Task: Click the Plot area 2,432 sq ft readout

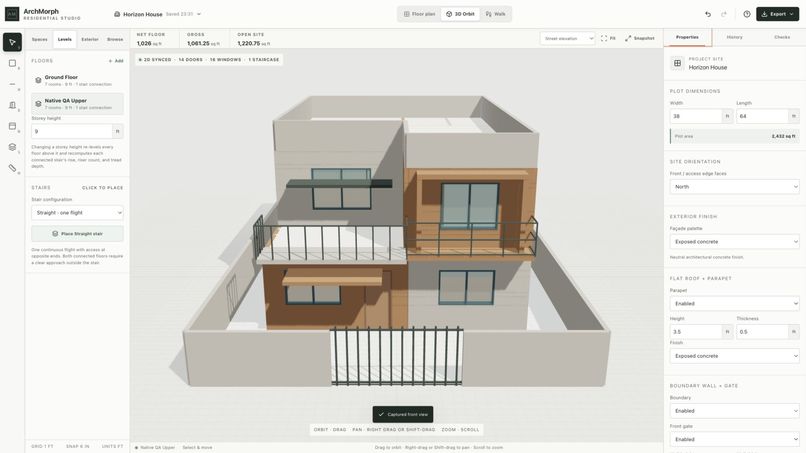Action: click(735, 136)
